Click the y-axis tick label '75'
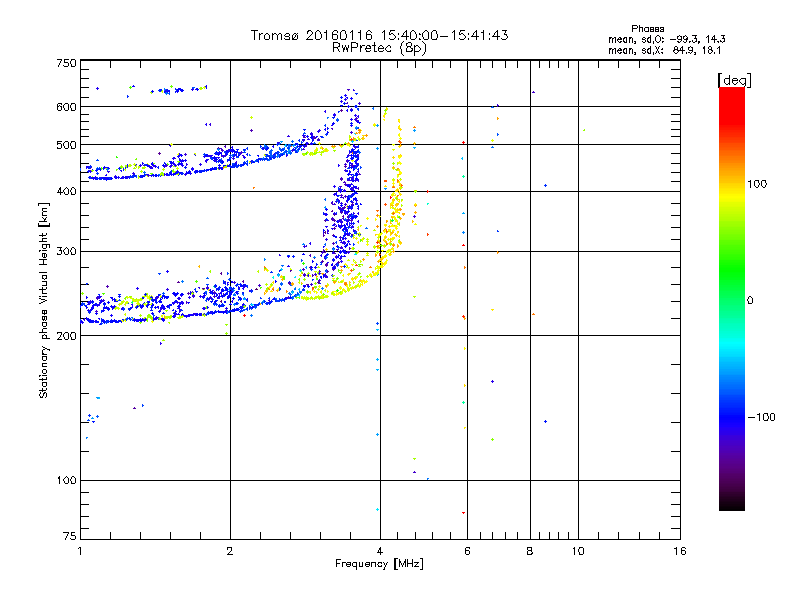Viewport: 800px width, 600px height. click(x=70, y=536)
